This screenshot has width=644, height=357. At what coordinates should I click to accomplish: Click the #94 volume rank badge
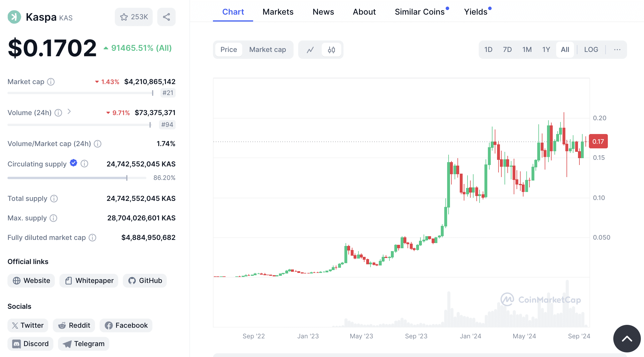167,125
